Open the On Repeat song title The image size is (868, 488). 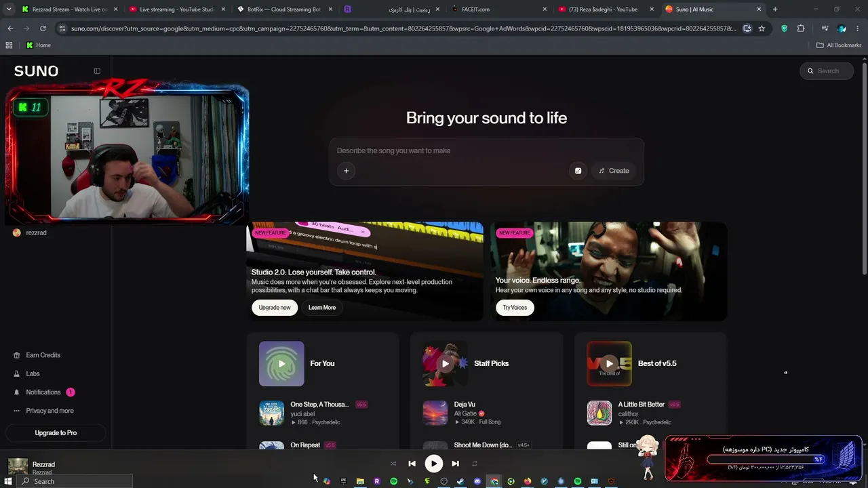pos(305,445)
